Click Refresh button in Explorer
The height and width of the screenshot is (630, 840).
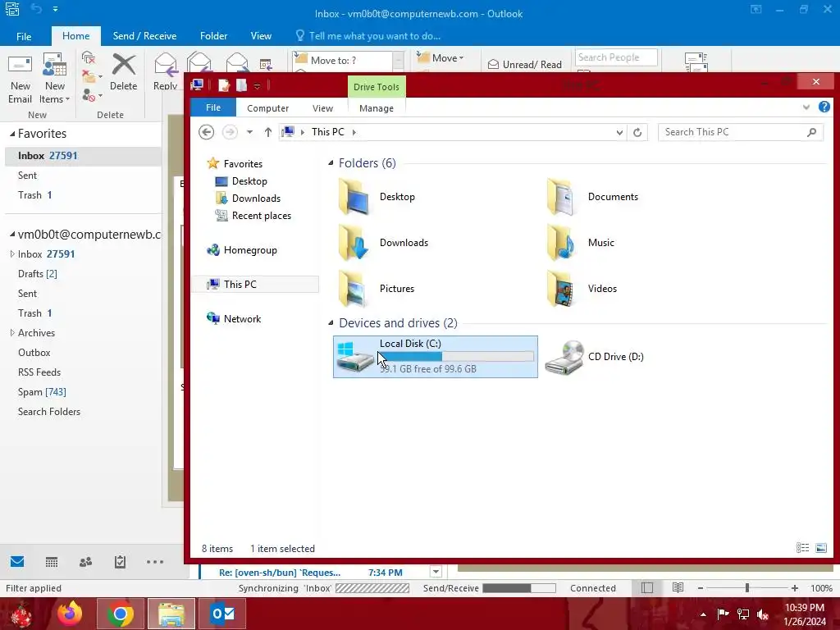point(637,132)
